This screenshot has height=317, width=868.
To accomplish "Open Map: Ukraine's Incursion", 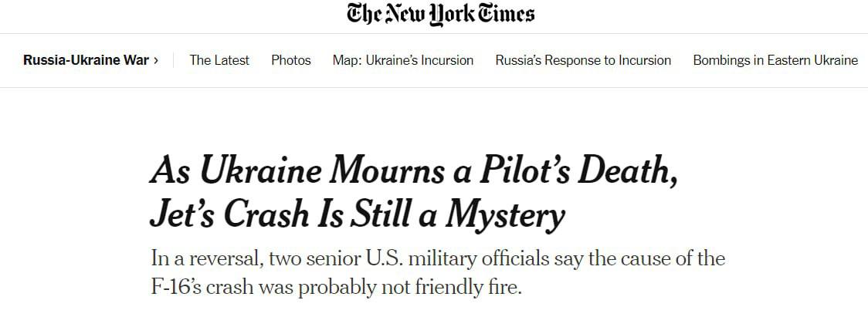I will 403,60.
